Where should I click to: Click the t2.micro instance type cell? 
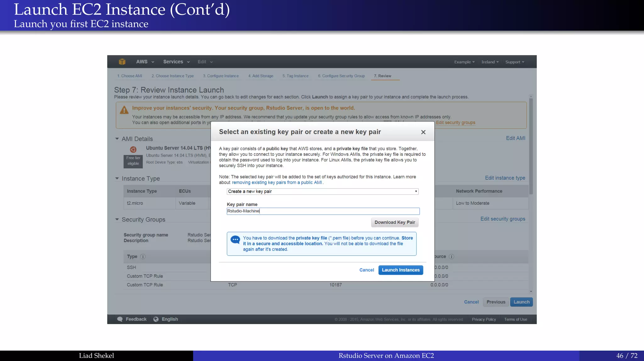click(x=150, y=203)
